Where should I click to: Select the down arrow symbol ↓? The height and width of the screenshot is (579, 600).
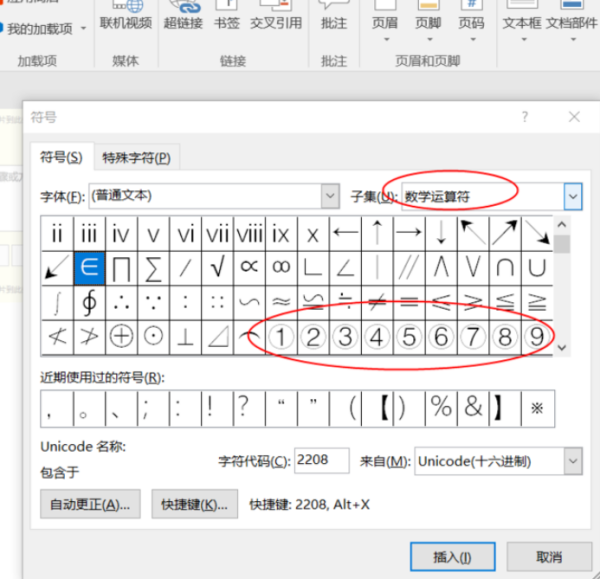point(441,233)
